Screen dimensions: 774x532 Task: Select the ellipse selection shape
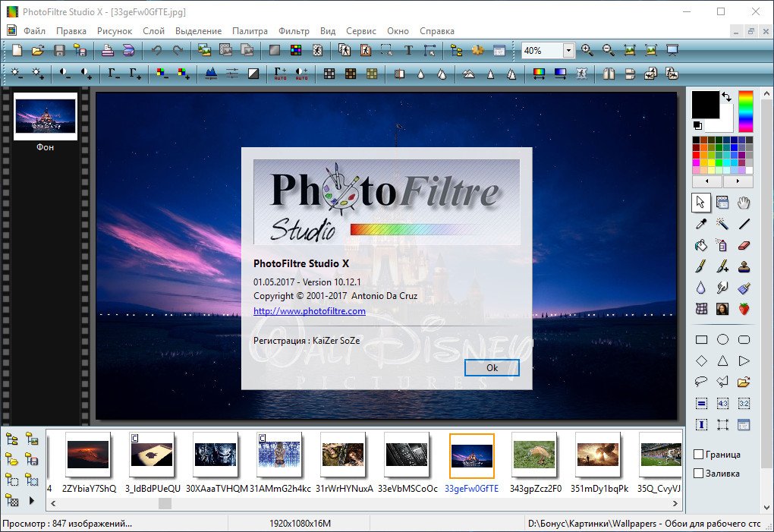(722, 340)
